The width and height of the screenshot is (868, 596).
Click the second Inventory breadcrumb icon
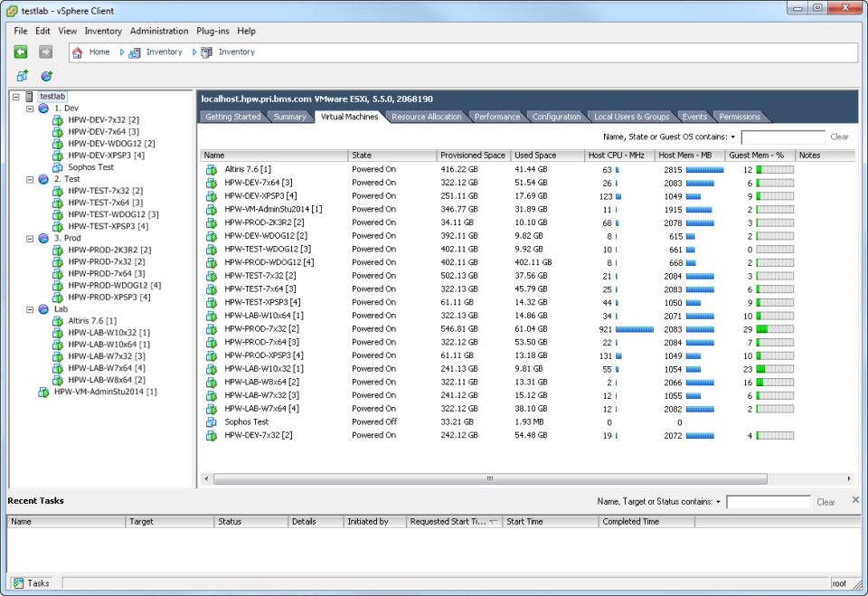(x=206, y=52)
